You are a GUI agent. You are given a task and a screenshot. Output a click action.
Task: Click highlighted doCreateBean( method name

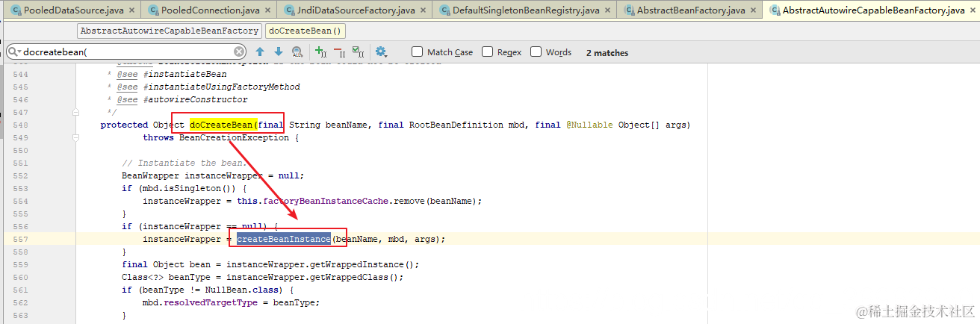coord(223,125)
